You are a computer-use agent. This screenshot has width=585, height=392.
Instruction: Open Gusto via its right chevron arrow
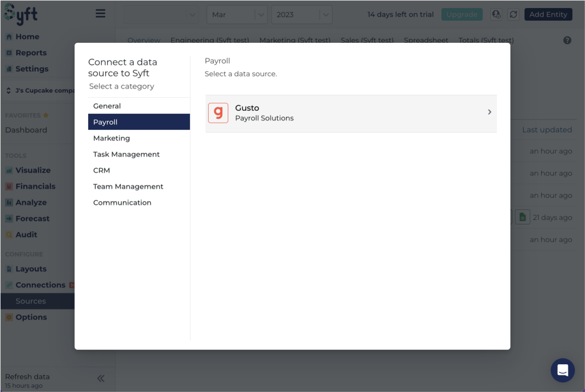point(490,112)
